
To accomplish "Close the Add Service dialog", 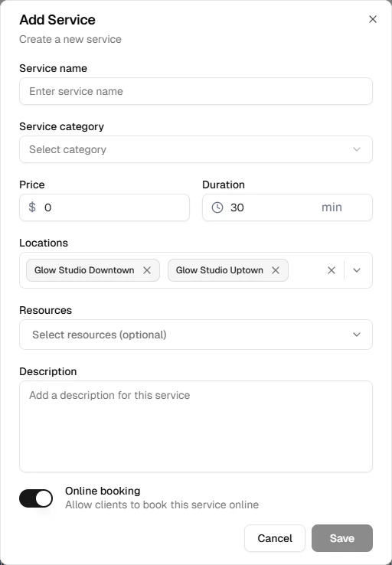I will 373,19.
